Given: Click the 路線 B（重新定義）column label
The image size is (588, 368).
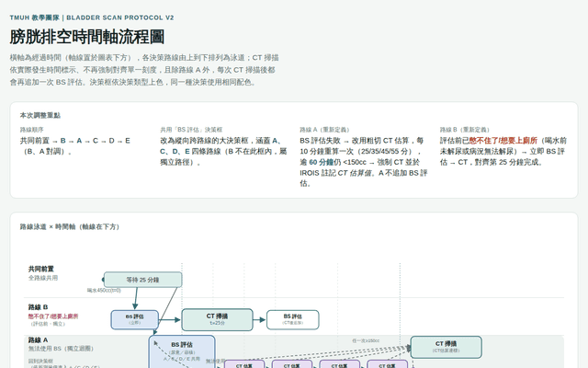Looking at the screenshot, I should [465, 130].
